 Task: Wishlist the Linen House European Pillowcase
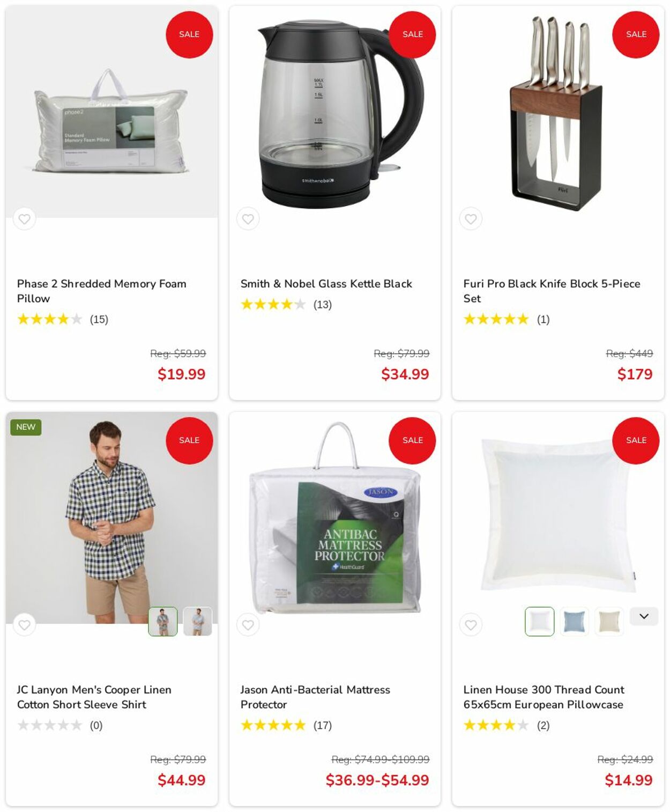(471, 625)
